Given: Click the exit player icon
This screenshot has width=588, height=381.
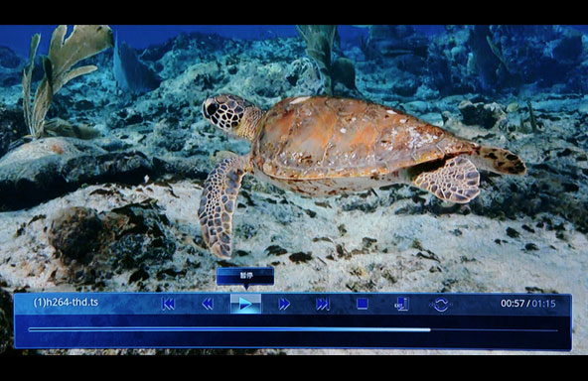Looking at the screenshot, I should coord(401,304).
